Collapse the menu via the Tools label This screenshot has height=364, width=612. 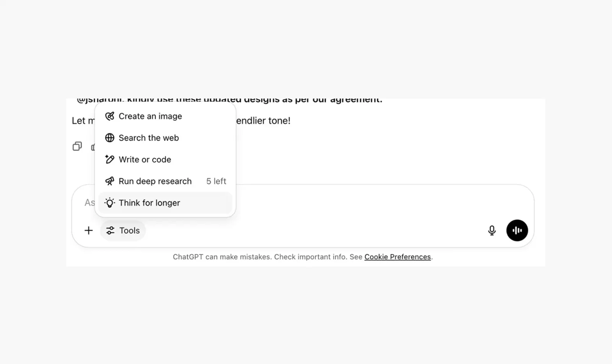[130, 231]
